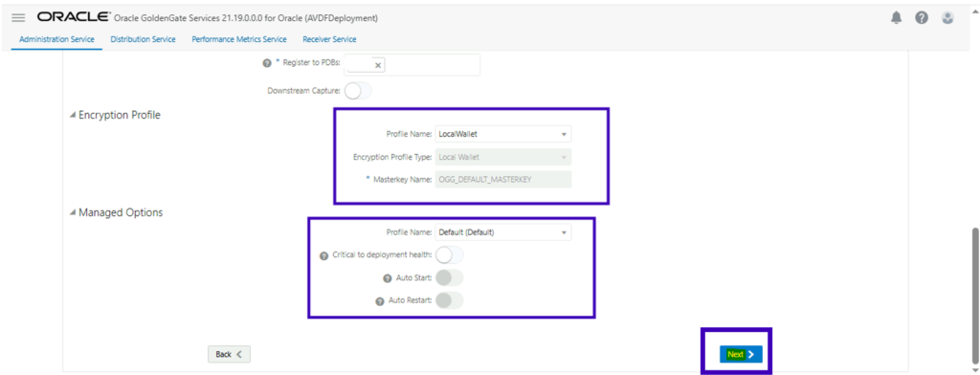The width and height of the screenshot is (980, 375).
Task: Show help for Critical to deployment health
Action: [323, 255]
